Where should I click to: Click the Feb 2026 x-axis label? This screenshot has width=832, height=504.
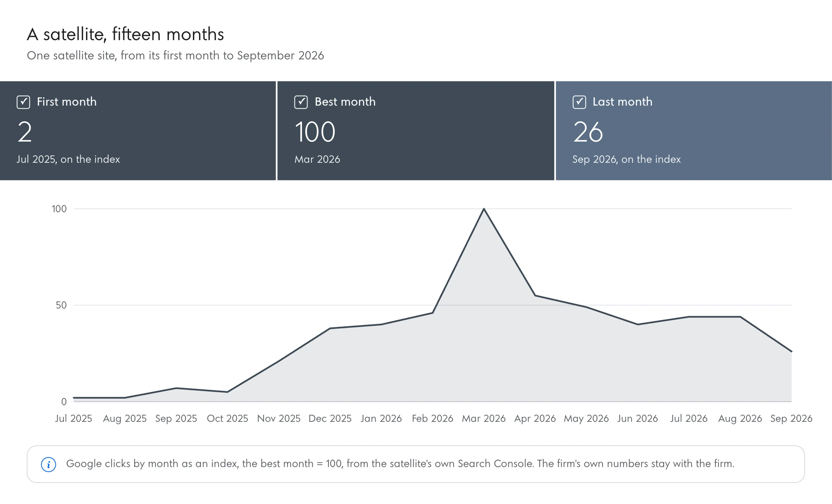pos(433,418)
